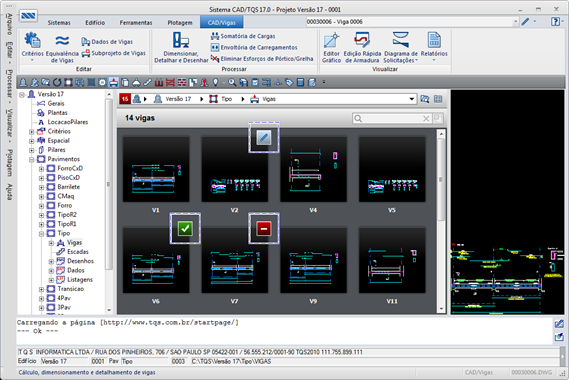Image resolution: width=569 pixels, height=380 pixels.
Task: Click the Versão 17 breadcrumb segment
Action: [178, 99]
